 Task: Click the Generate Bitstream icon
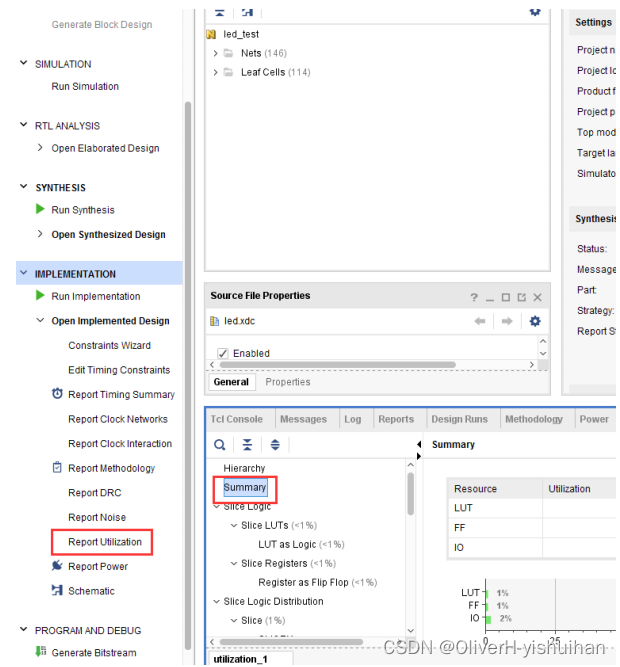[41, 651]
